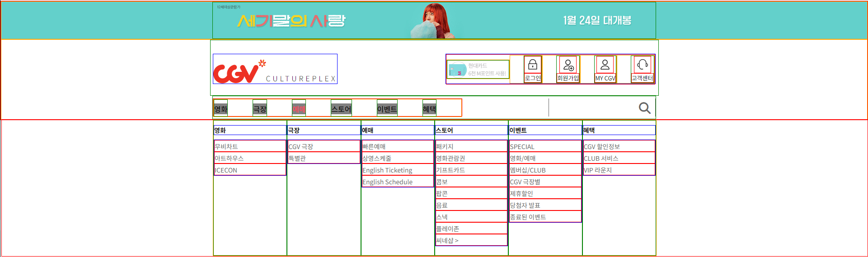Open SPECIAL in the event submenu

(x=545, y=146)
